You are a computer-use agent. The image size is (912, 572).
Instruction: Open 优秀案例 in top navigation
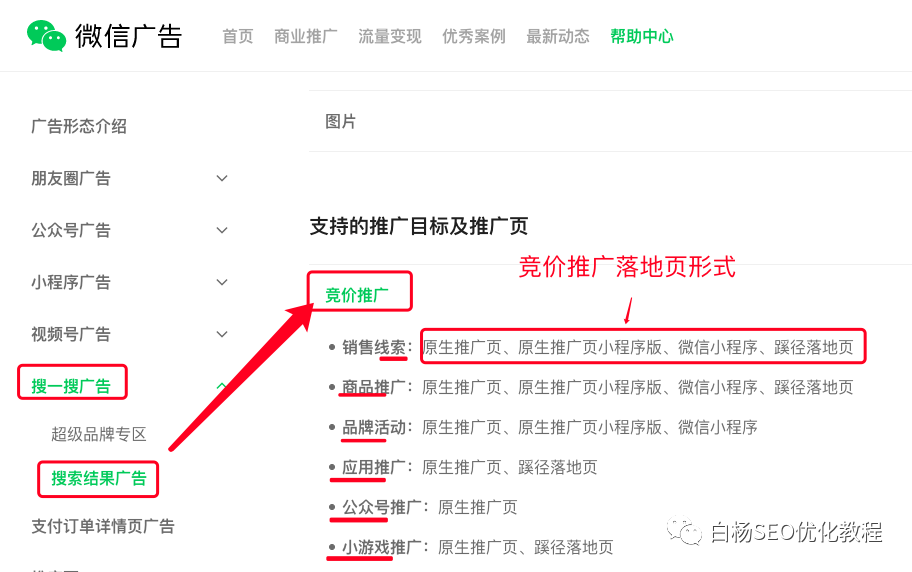(473, 37)
